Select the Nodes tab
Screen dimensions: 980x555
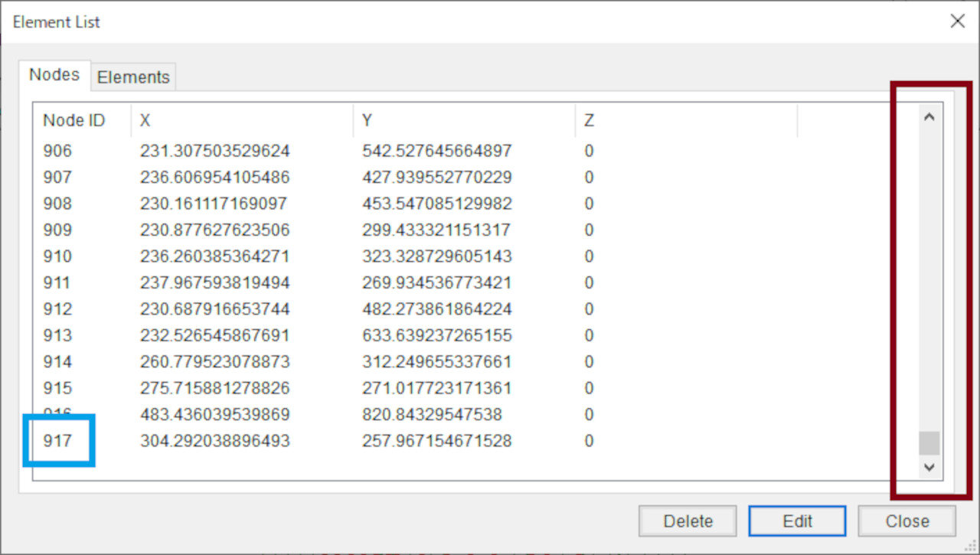pyautogui.click(x=54, y=74)
